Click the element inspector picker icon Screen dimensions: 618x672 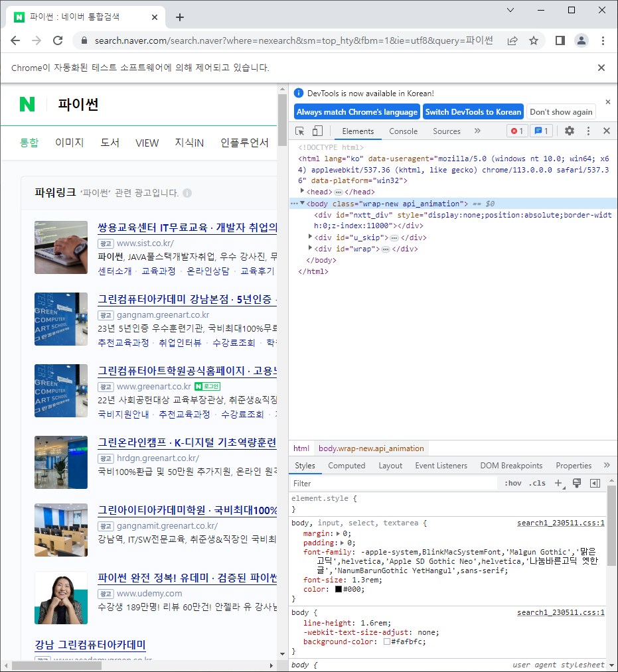pos(300,131)
